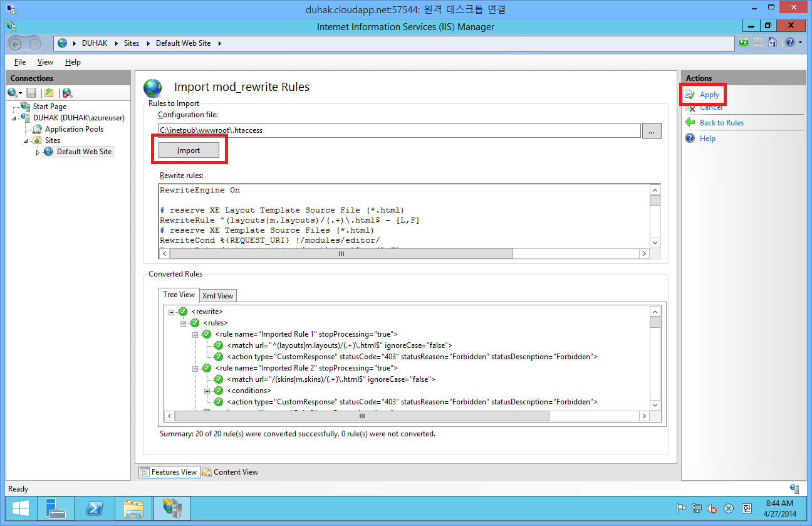
Task: Click the Up folder icon in Connections
Action: click(x=49, y=93)
